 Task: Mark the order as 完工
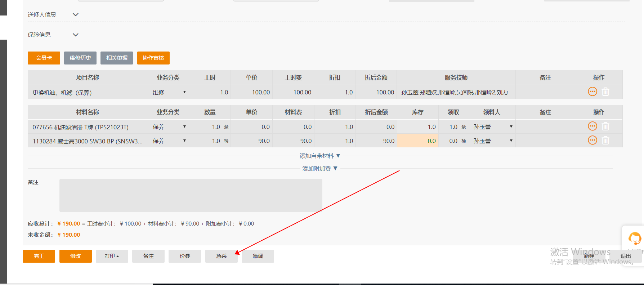coord(39,256)
